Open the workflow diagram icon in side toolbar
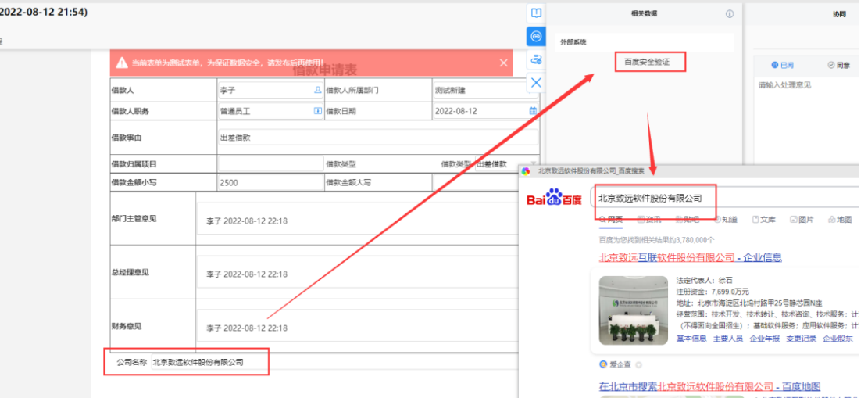 point(536,59)
